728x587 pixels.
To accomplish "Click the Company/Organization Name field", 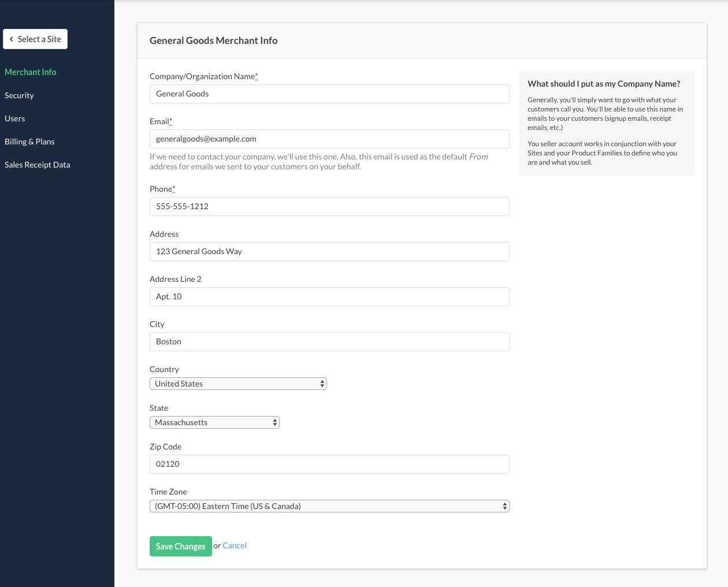I will (329, 94).
